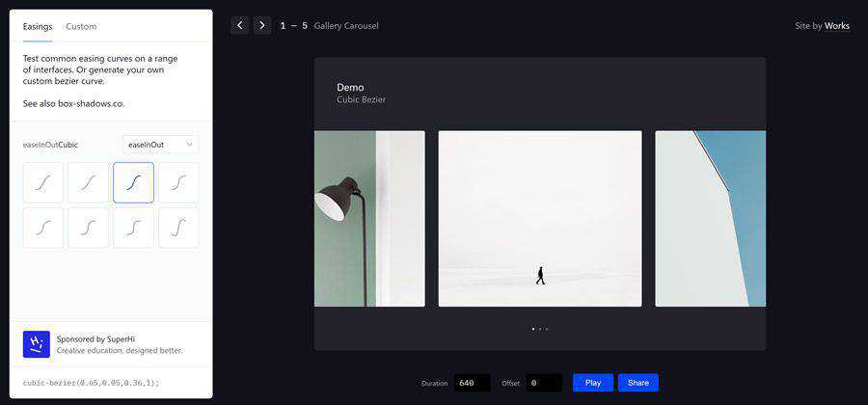Click the previous demo left arrow button
Image resolution: width=868 pixels, height=405 pixels.
(240, 25)
